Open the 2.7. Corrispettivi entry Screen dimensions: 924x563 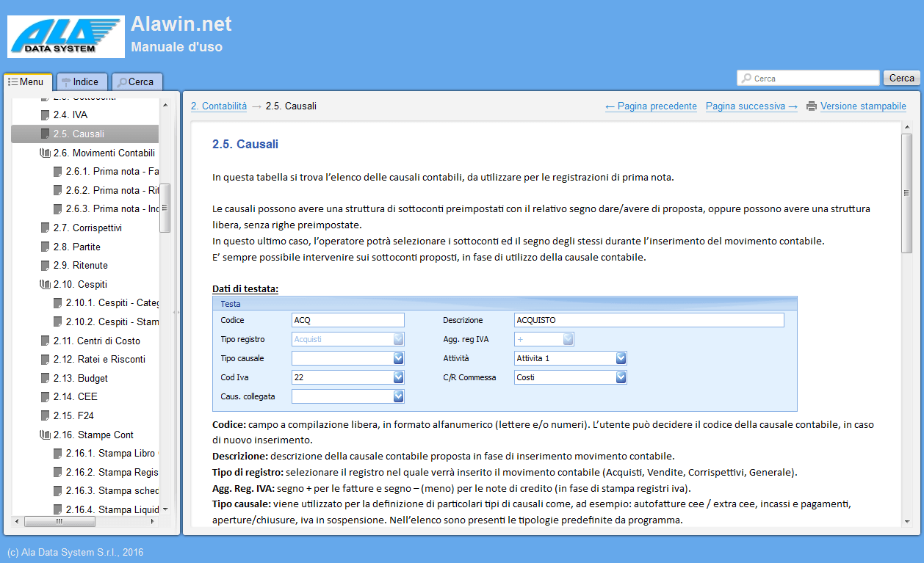(x=87, y=228)
